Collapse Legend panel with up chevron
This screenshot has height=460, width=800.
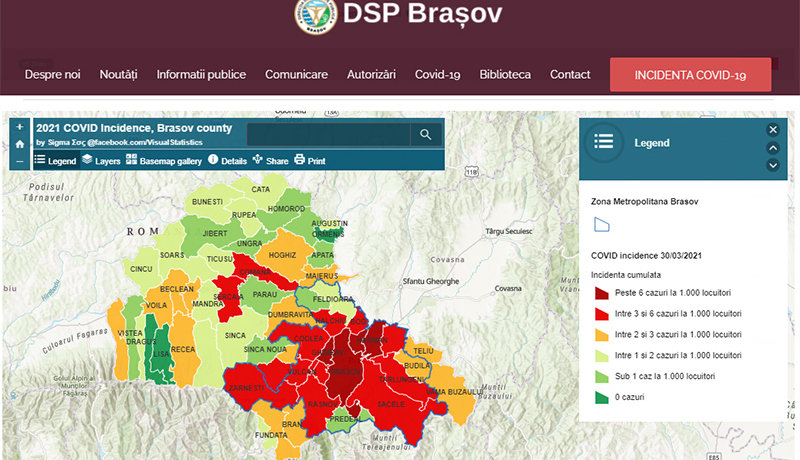tap(773, 147)
